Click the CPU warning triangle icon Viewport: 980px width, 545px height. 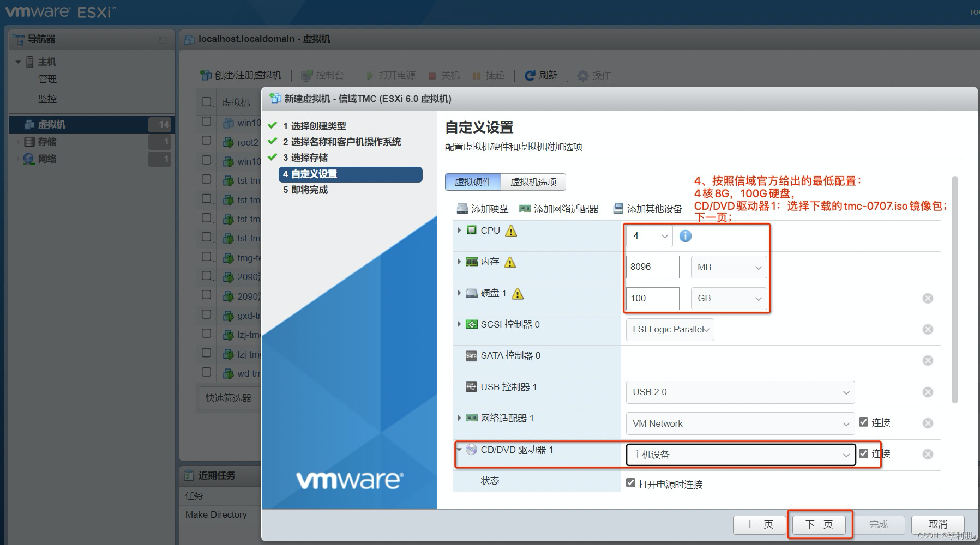(511, 231)
